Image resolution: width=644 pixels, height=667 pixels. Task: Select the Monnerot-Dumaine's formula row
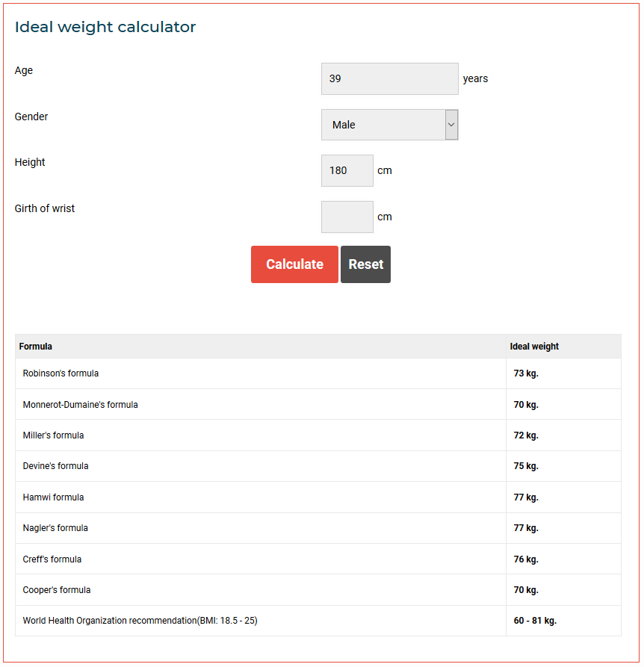80,405
